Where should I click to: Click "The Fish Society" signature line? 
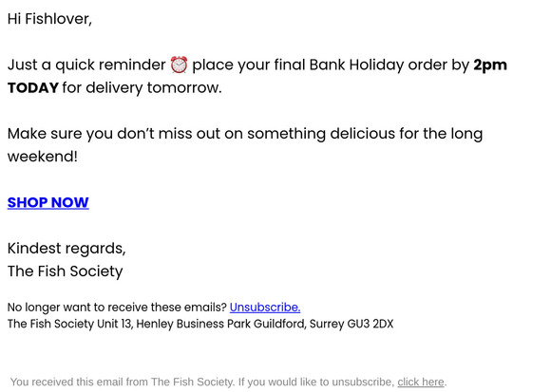65,271
